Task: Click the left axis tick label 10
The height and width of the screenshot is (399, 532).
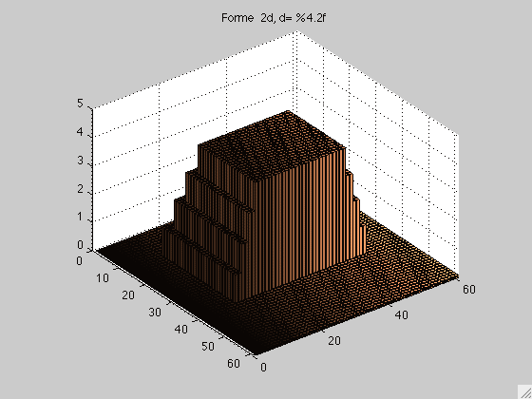Action: coord(103,278)
